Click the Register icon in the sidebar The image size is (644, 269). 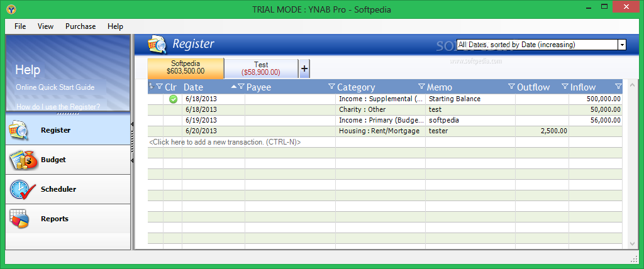coord(19,130)
